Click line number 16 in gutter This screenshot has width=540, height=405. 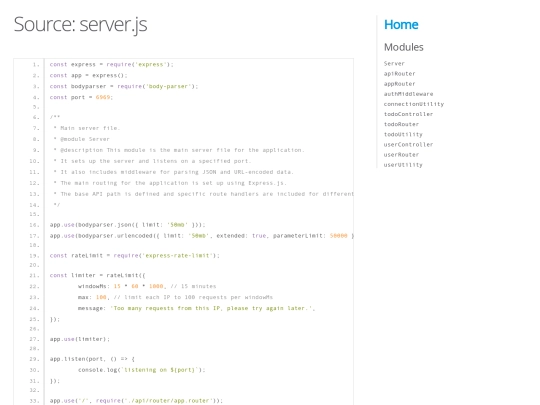(x=34, y=225)
